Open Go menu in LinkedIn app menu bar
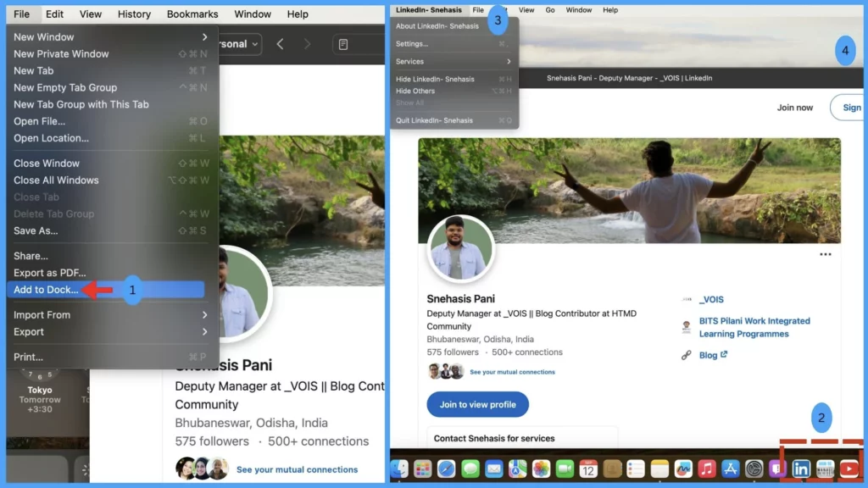Image resolution: width=868 pixels, height=488 pixels. (549, 10)
